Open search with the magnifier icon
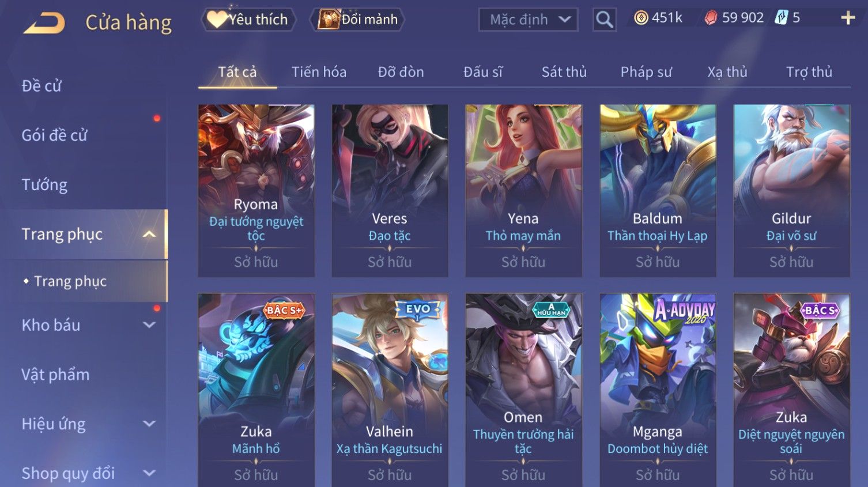The width and height of the screenshot is (868, 487). pos(605,20)
